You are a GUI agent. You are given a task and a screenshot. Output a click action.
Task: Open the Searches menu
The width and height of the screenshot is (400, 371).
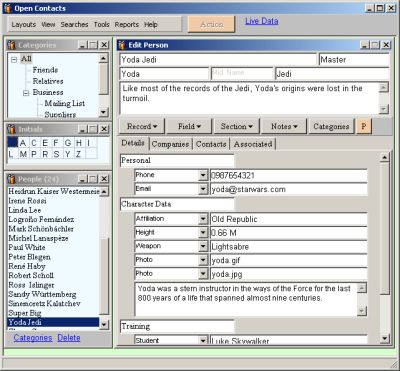(x=74, y=25)
